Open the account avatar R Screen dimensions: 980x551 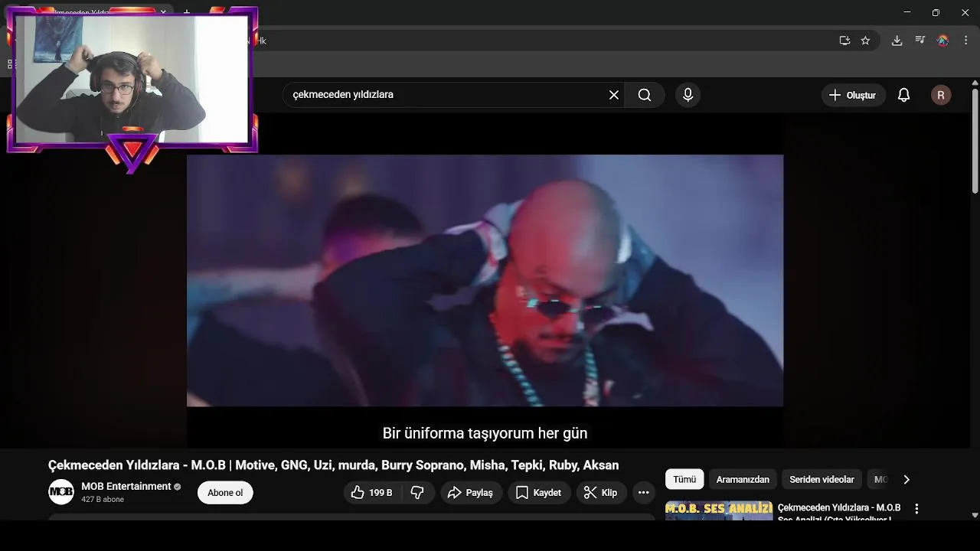pos(941,95)
